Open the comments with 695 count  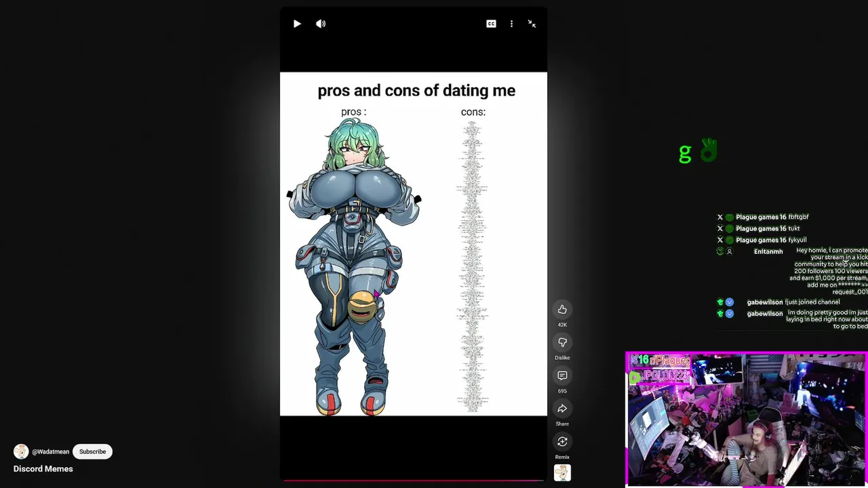click(562, 375)
